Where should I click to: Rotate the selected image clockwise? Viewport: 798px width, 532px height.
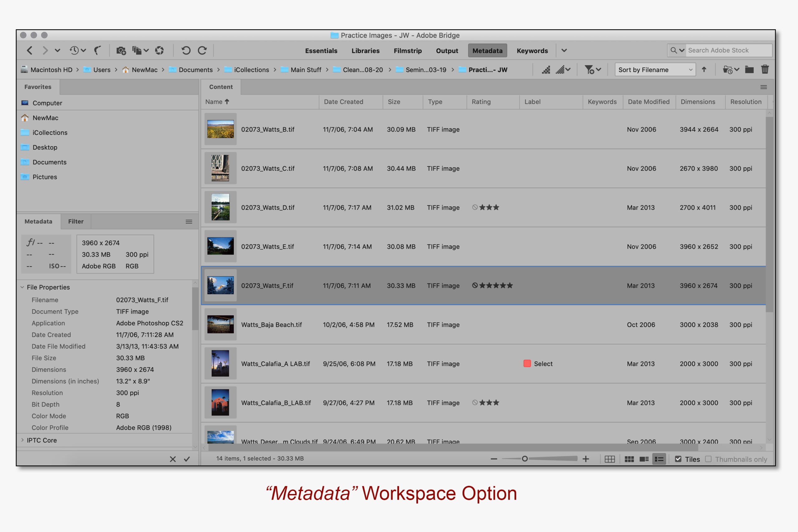(x=203, y=50)
